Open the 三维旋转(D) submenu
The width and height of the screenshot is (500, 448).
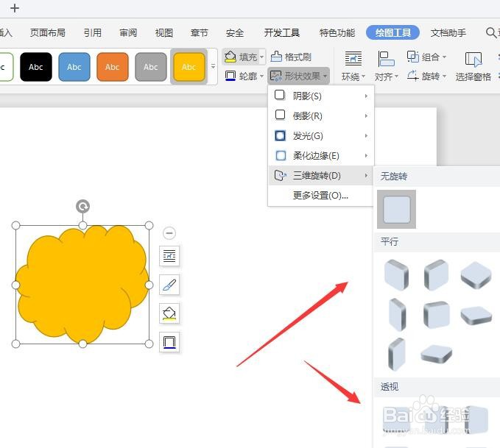(x=321, y=175)
